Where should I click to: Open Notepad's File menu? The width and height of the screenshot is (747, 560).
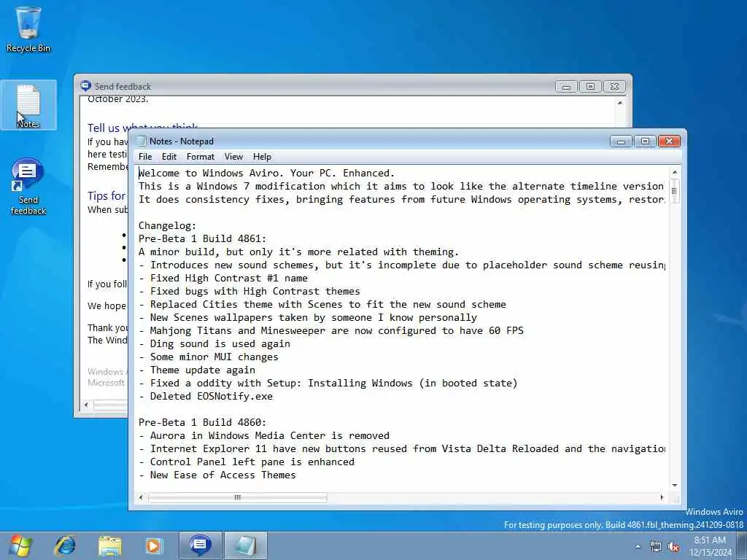coord(145,157)
